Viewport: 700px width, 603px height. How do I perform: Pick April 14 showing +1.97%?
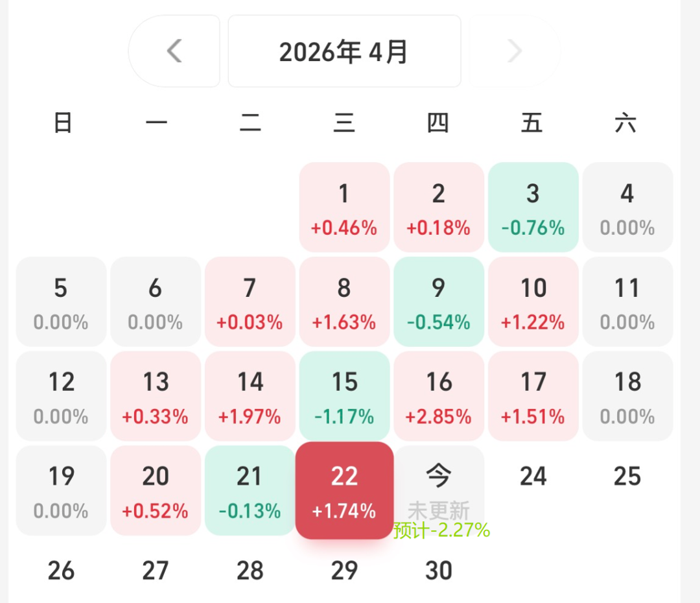(x=250, y=396)
